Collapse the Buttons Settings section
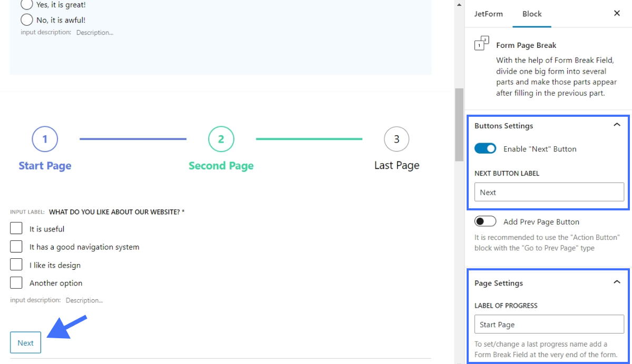This screenshot has height=364, width=632. pos(616,126)
